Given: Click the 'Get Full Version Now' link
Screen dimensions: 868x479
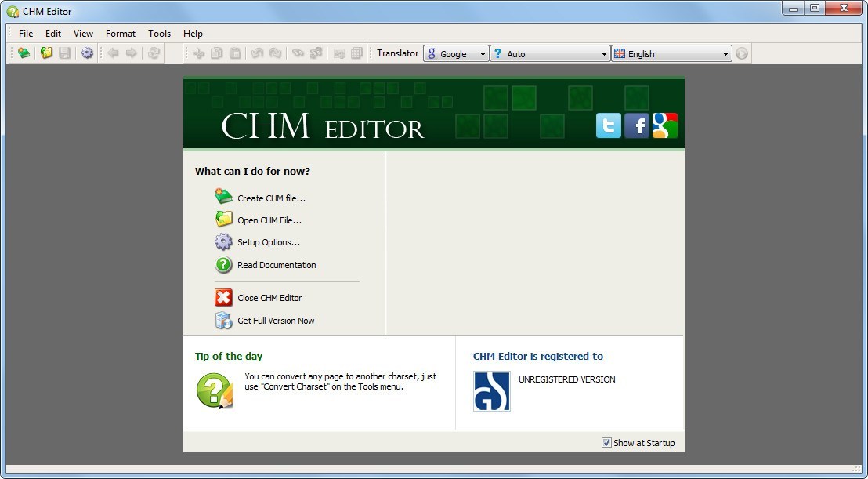Looking at the screenshot, I should pos(276,321).
